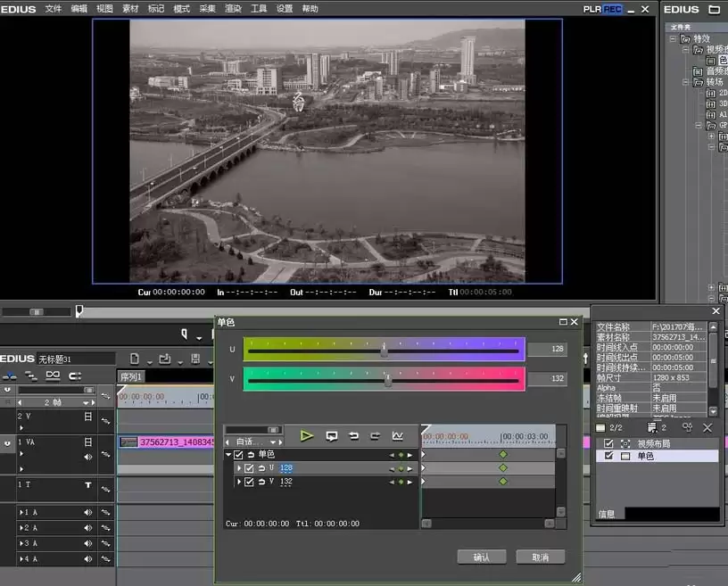Image resolution: width=728 pixels, height=586 pixels.
Task: Expand the 1 A audio track
Action: (x=21, y=513)
